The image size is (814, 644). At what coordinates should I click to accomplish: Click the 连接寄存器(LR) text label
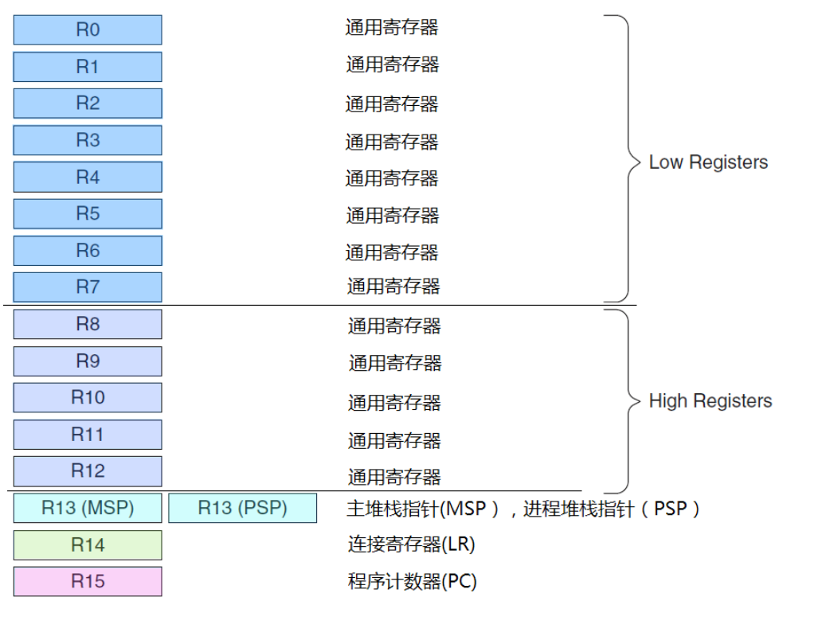409,544
